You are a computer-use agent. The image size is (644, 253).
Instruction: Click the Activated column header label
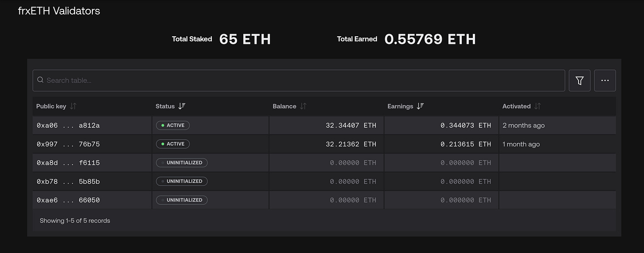pos(516,106)
